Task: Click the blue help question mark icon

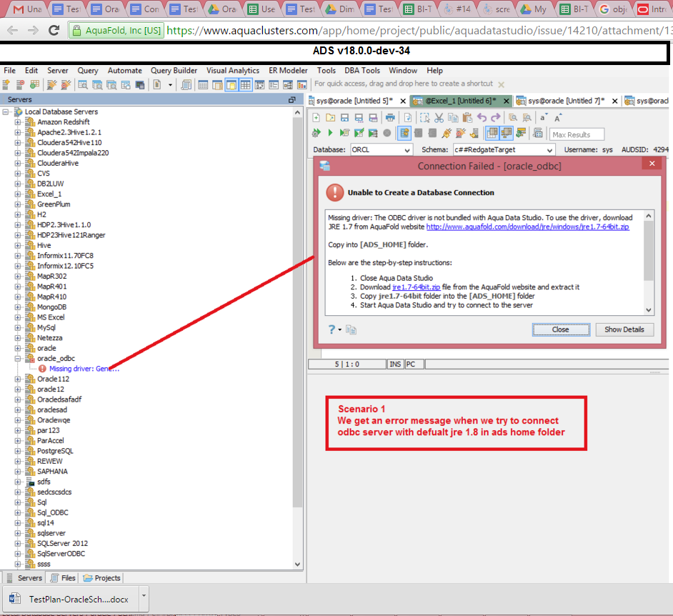Action: tap(331, 329)
